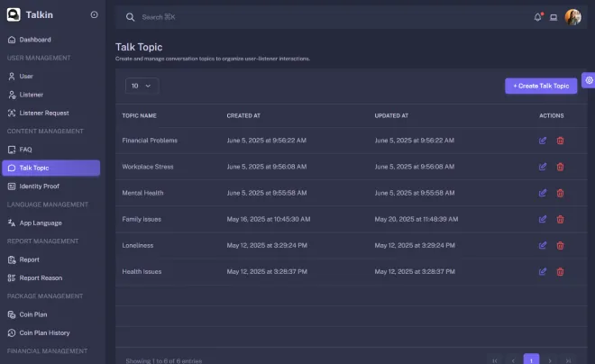
Task: Select the Financial Problems topic name
Action: 150,141
